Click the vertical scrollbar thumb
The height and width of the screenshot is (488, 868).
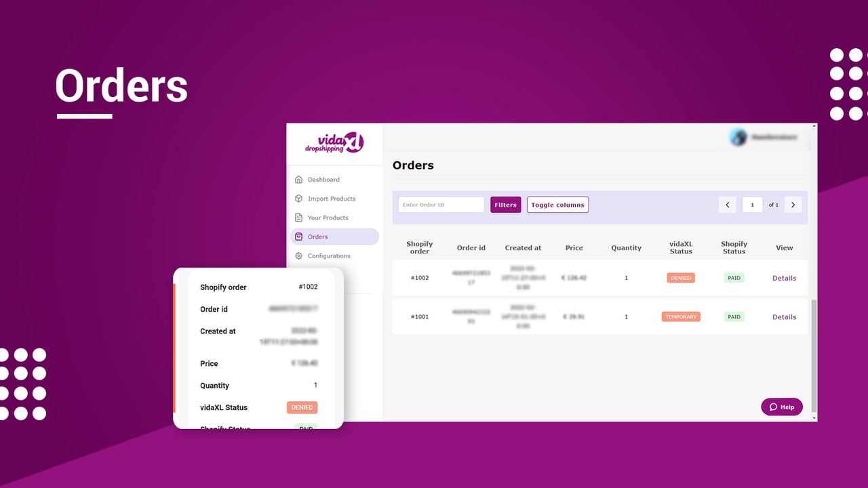(x=814, y=357)
